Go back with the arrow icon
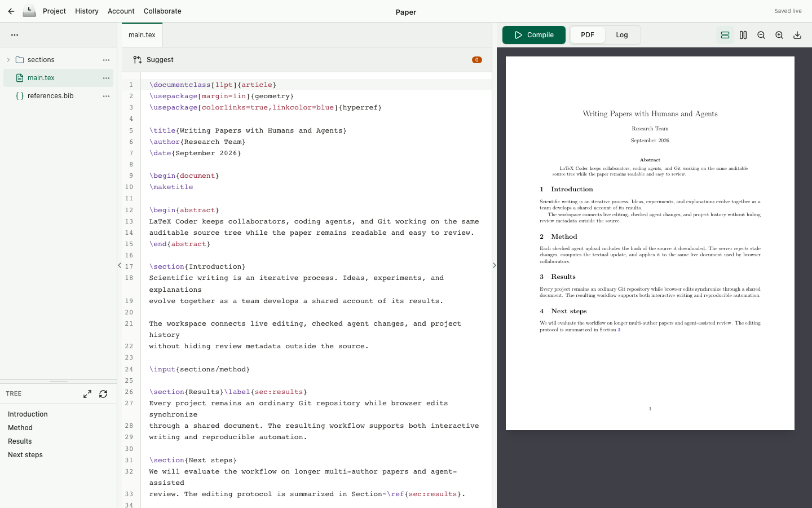The width and height of the screenshot is (812, 508). 11,11
